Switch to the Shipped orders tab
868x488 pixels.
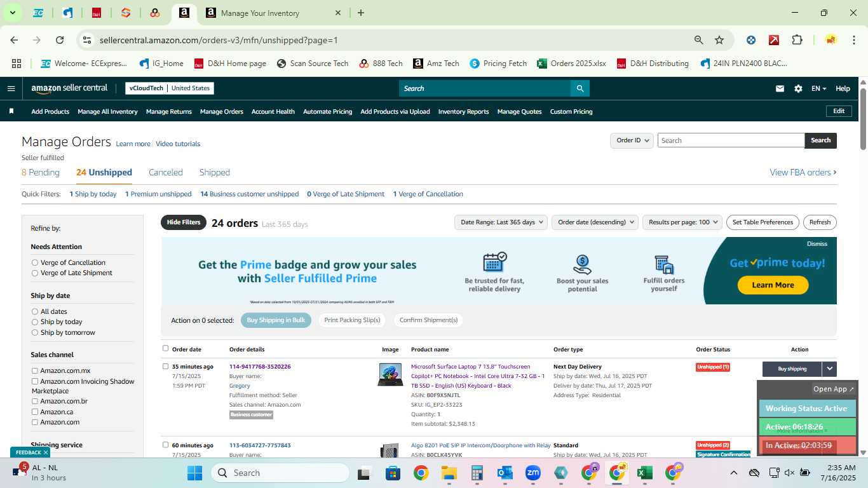pos(215,172)
